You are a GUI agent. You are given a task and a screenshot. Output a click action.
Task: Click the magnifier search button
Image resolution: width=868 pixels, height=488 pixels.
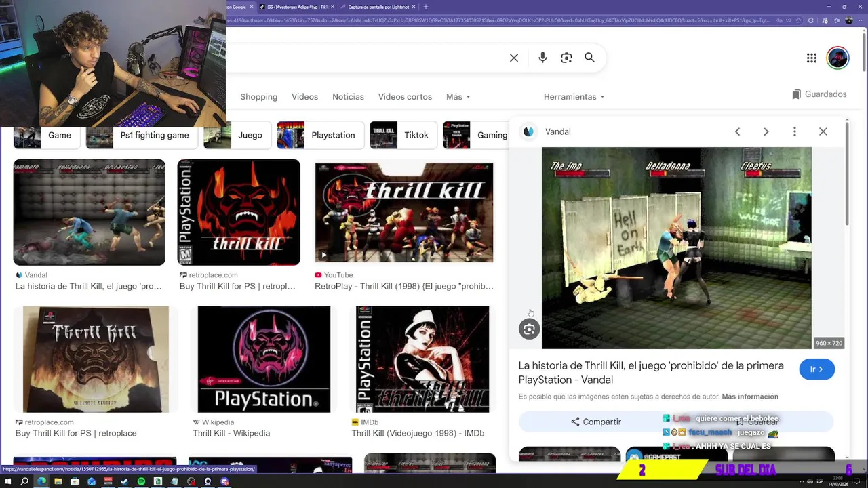click(590, 58)
